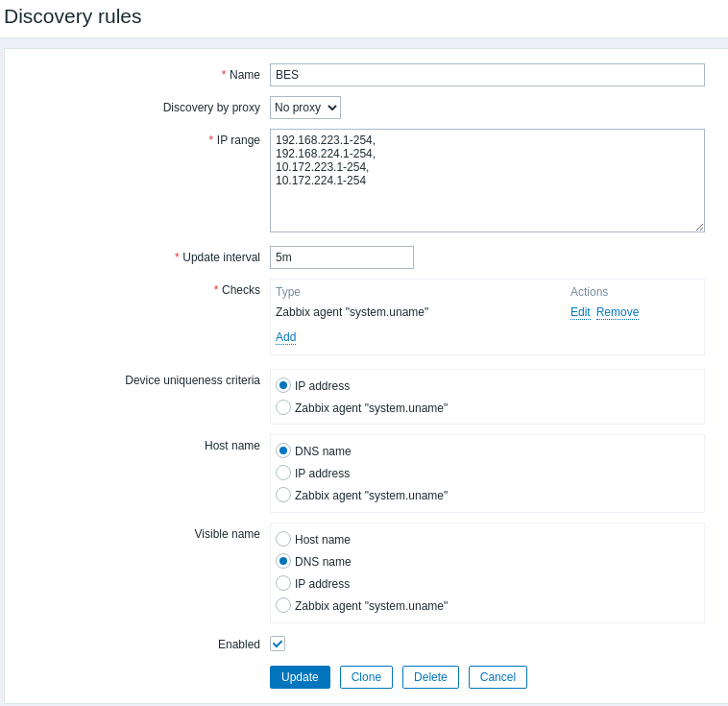Image resolution: width=728 pixels, height=706 pixels.
Task: Toggle the Enabled checkbox
Action: pyautogui.click(x=278, y=644)
